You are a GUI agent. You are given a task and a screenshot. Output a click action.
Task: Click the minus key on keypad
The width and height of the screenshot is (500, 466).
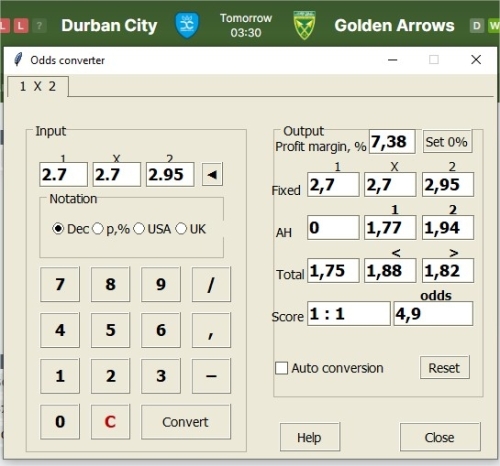pyautogui.click(x=211, y=376)
